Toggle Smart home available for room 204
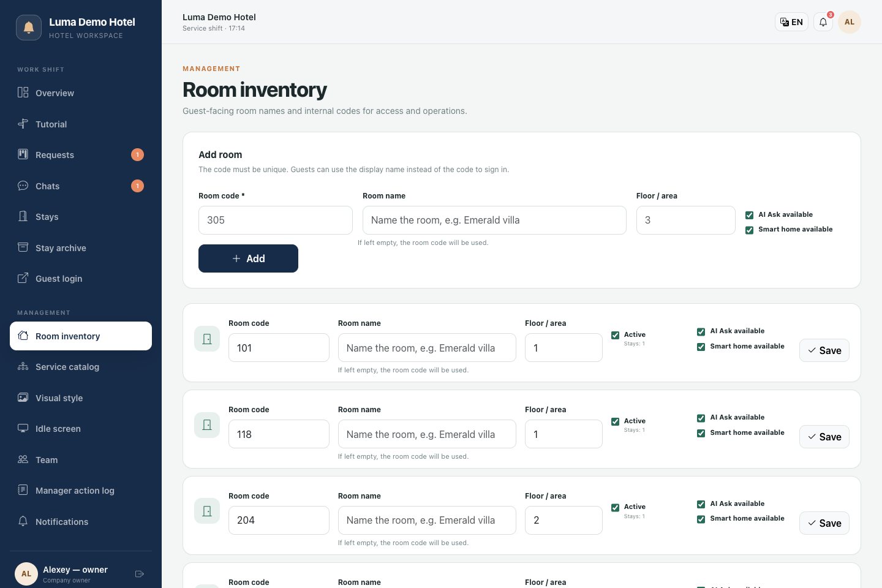882x588 pixels. [701, 519]
